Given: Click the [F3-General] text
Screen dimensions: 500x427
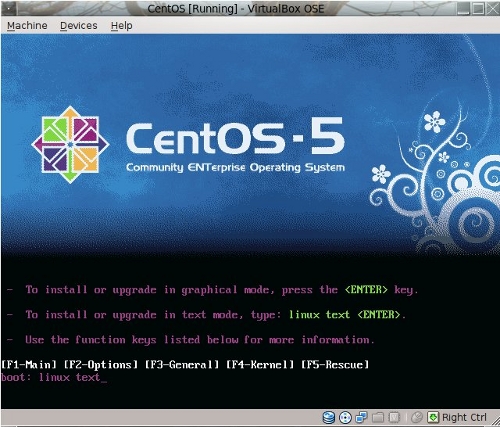Looking at the screenshot, I should pos(182,365).
